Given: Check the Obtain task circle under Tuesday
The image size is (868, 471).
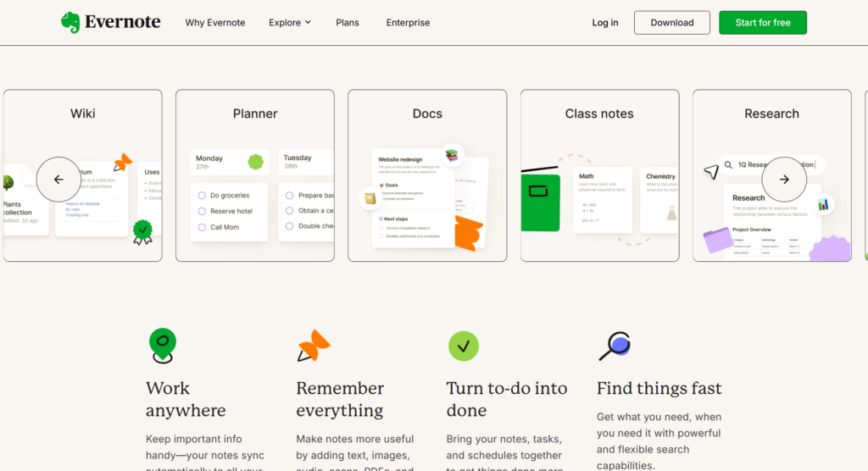Looking at the screenshot, I should 289,210.
